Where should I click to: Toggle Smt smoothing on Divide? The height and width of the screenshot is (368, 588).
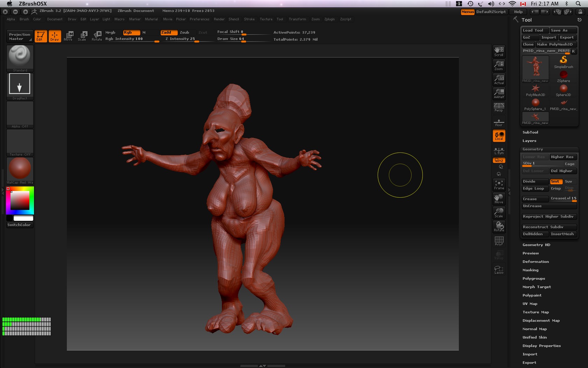click(x=556, y=181)
